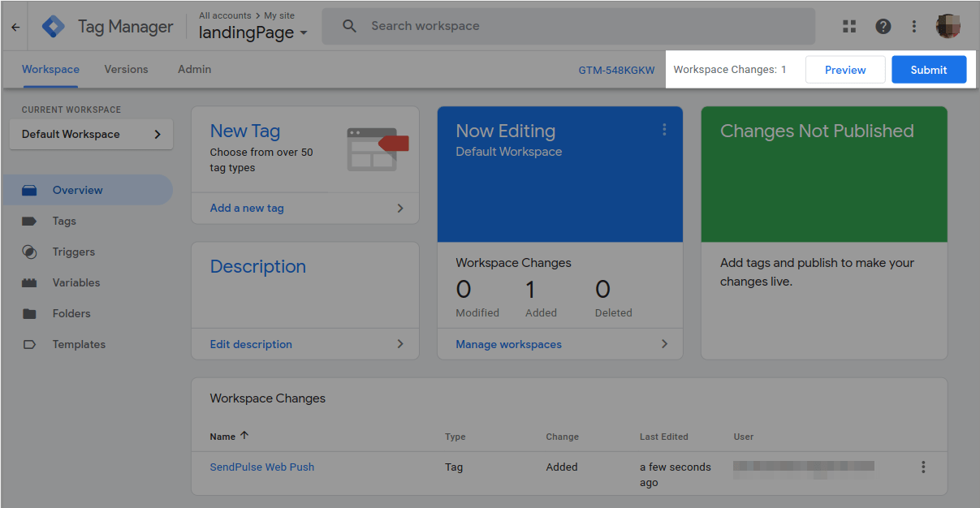This screenshot has height=508, width=980.
Task: Switch to the Workspace tab
Action: pyautogui.click(x=50, y=70)
